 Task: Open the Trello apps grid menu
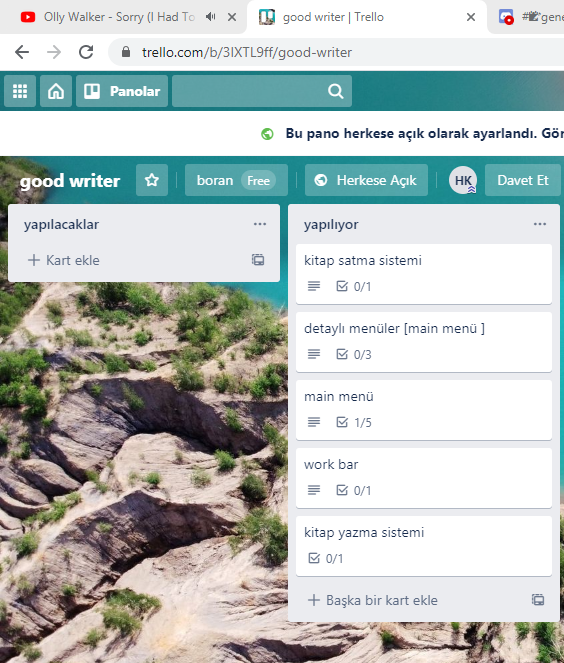click(20, 91)
